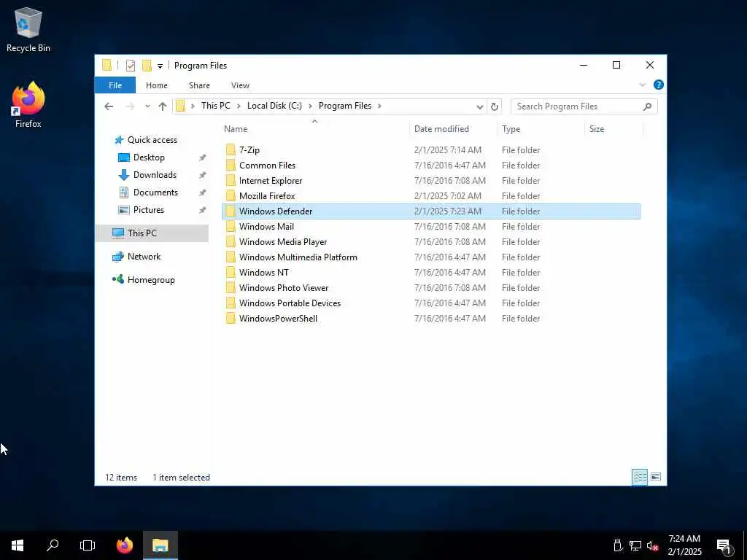Switch to the Share ribbon tab
Screen dimensions: 747x560
pyautogui.click(x=199, y=85)
